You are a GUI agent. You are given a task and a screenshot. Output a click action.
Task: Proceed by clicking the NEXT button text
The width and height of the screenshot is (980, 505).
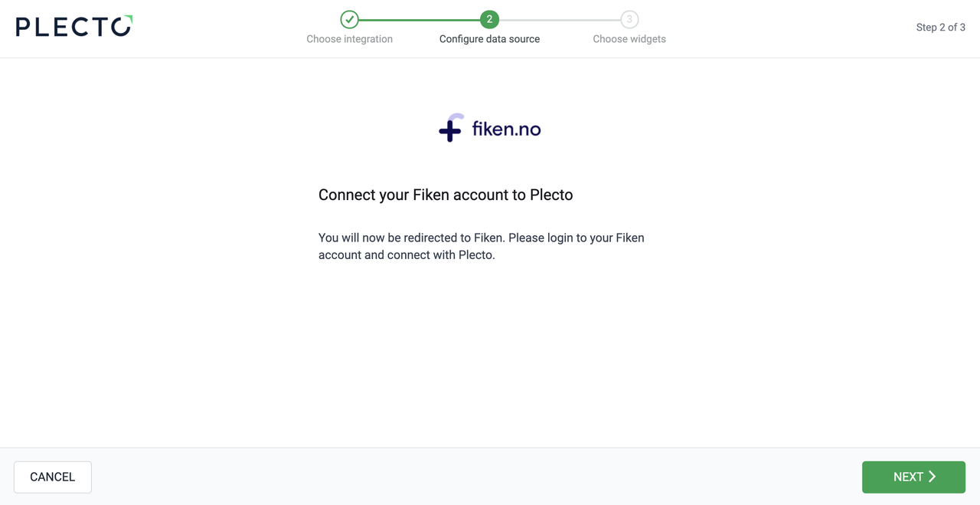[908, 477]
